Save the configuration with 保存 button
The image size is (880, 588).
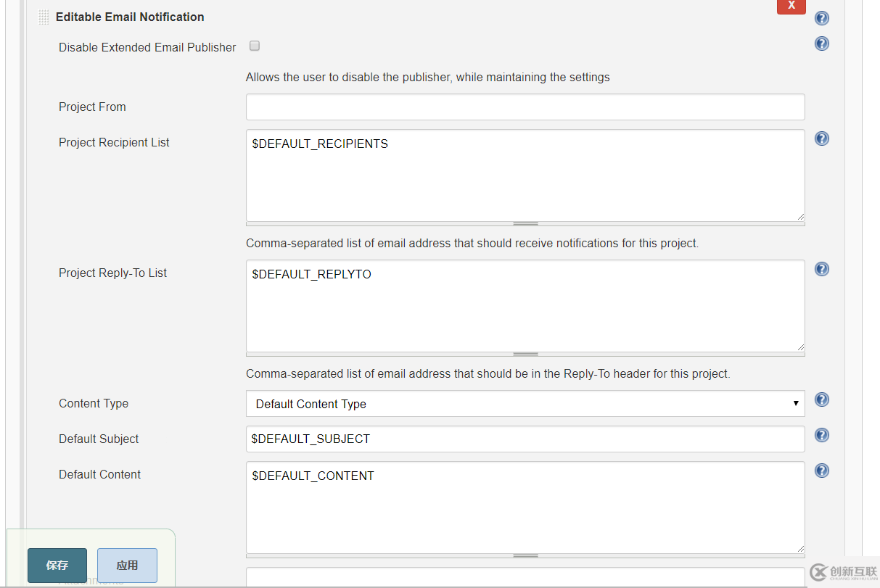point(57,566)
